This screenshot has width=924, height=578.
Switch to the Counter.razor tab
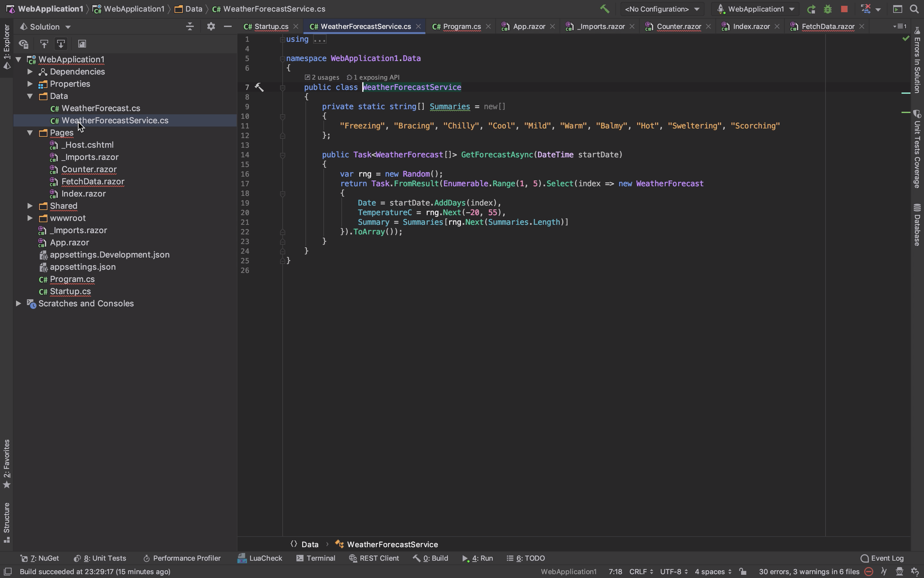tap(678, 26)
